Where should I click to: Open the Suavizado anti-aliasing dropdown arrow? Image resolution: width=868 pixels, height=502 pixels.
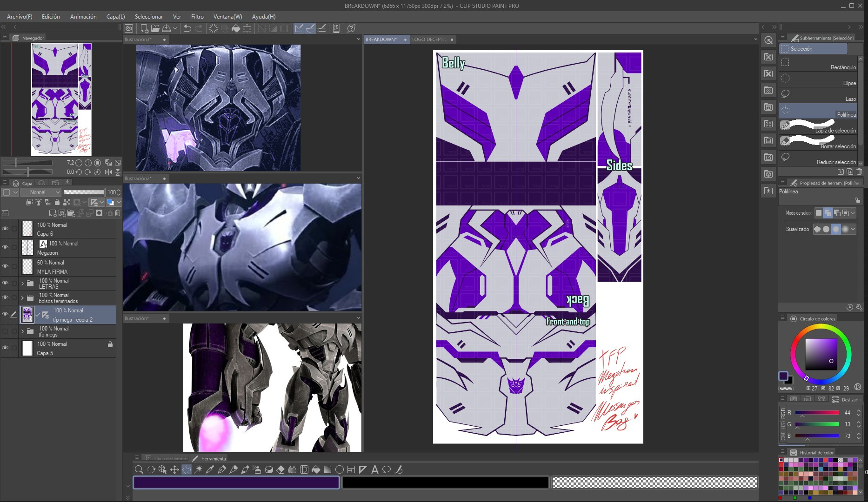pos(853,229)
